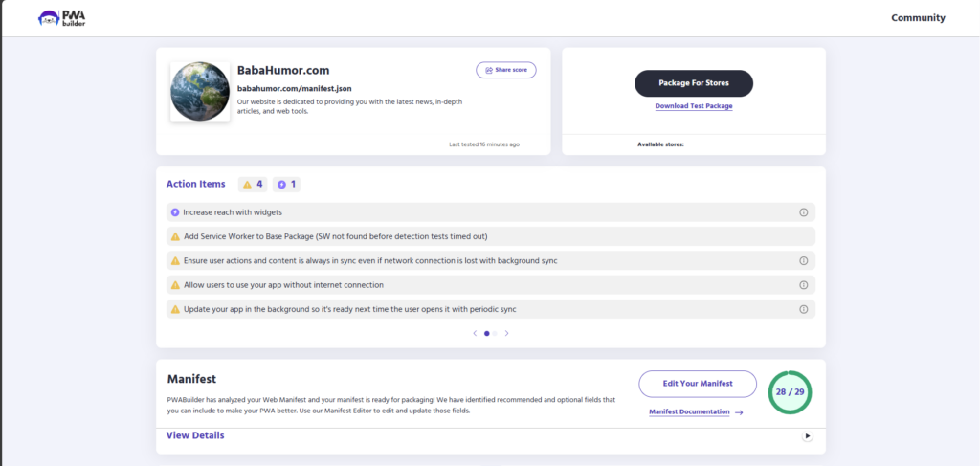Screen dimensions: 980x466
Task: Click the Share score button
Action: (x=506, y=70)
